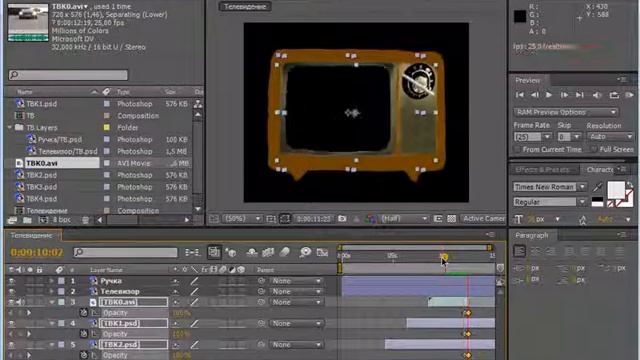Viewport: 640px width, 360px height.
Task: Click the viewer timecode 0:00:11:23
Action: [x=313, y=219]
